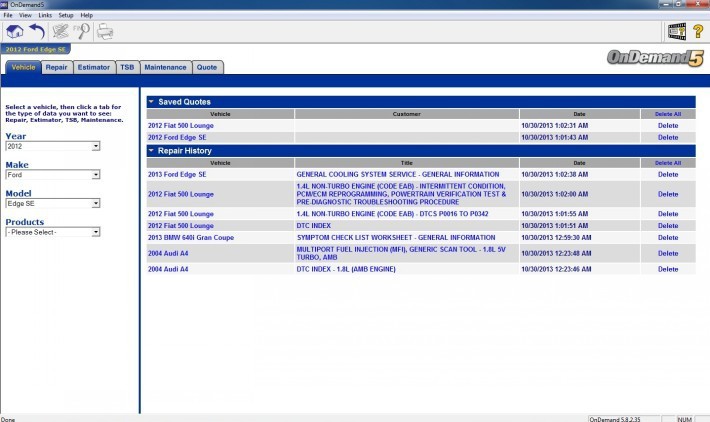Click Delete All in Saved Quotes

coord(668,114)
